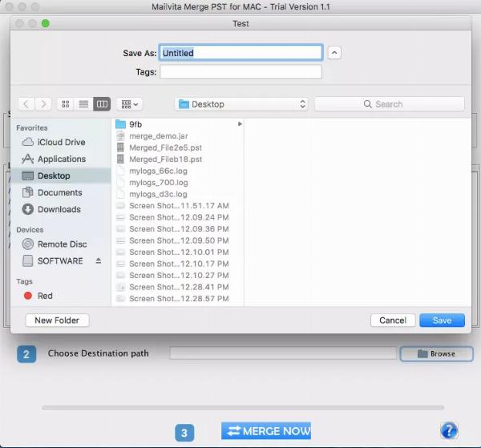
Task: Open the group-by arrangement dropdown
Action: pos(129,104)
